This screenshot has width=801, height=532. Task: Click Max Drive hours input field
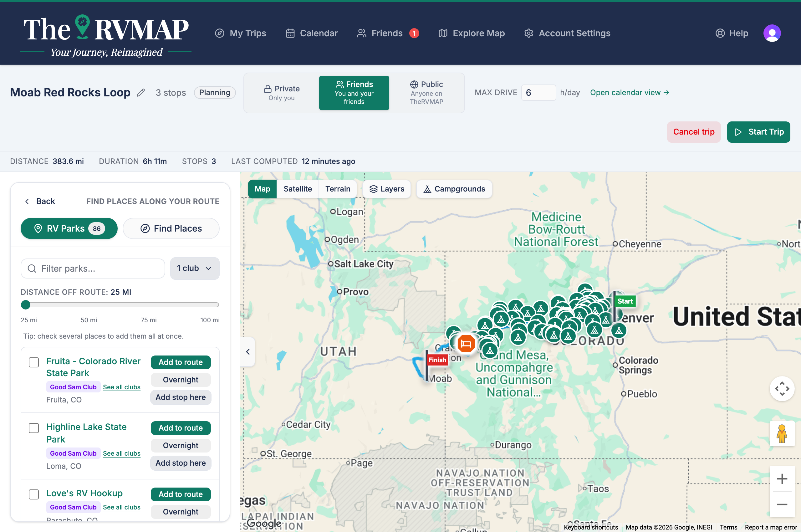pos(538,93)
